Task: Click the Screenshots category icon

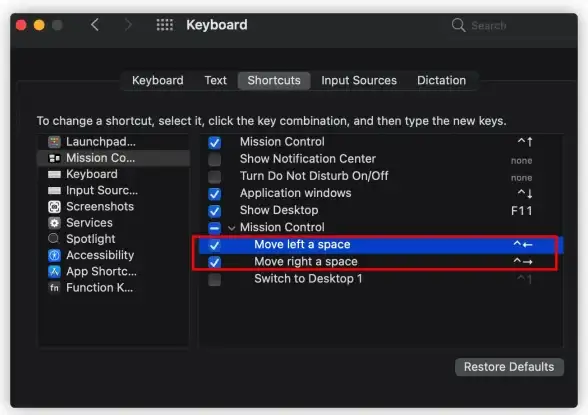Action: 54,207
